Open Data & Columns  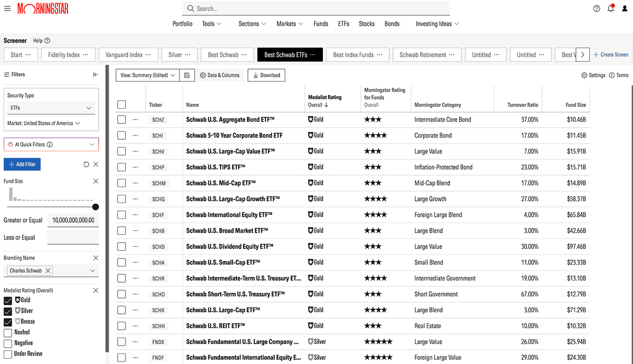point(219,75)
